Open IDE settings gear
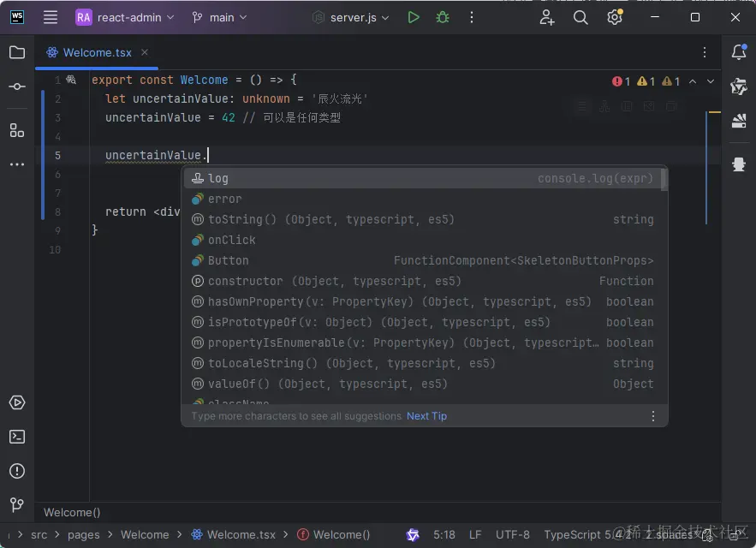Viewport: 756px width, 548px height. (614, 17)
